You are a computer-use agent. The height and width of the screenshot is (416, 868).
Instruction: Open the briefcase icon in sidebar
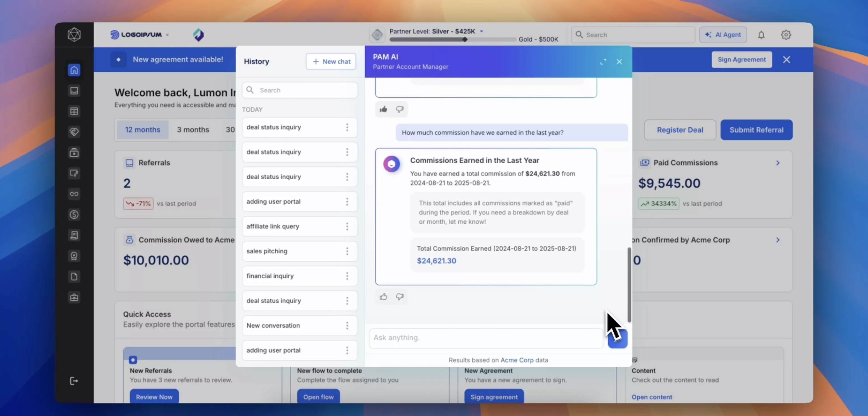click(74, 297)
